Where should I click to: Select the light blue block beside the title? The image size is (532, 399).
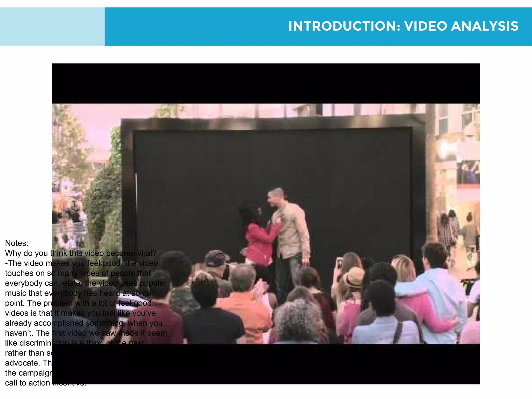tap(52, 26)
